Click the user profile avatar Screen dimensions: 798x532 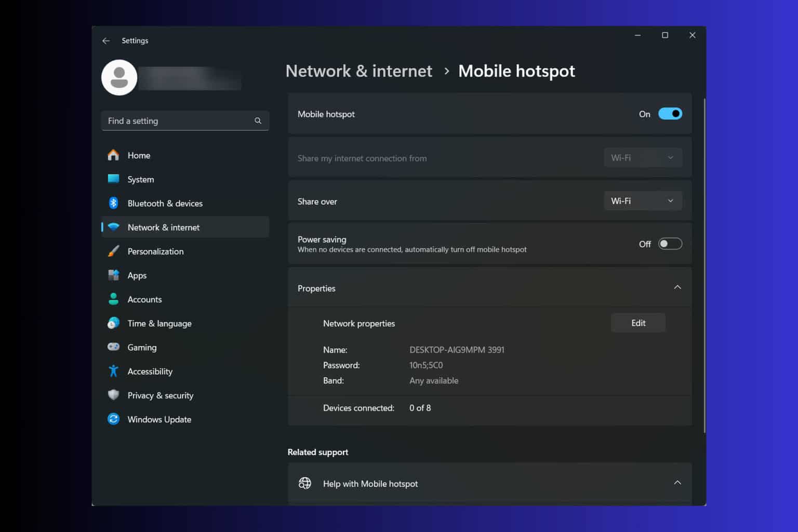[119, 77]
